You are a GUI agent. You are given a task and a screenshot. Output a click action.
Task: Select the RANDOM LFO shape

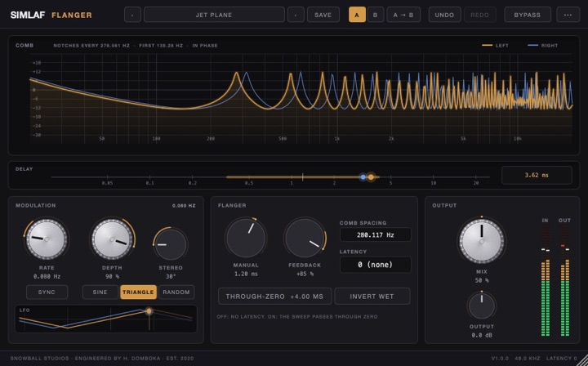click(x=176, y=292)
